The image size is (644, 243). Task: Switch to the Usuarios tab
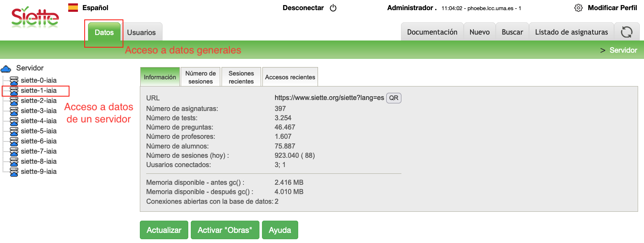(142, 32)
